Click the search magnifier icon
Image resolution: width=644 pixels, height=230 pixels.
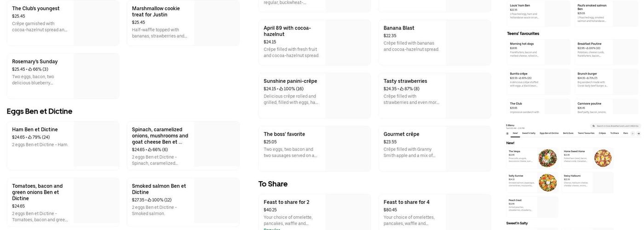[594, 126]
